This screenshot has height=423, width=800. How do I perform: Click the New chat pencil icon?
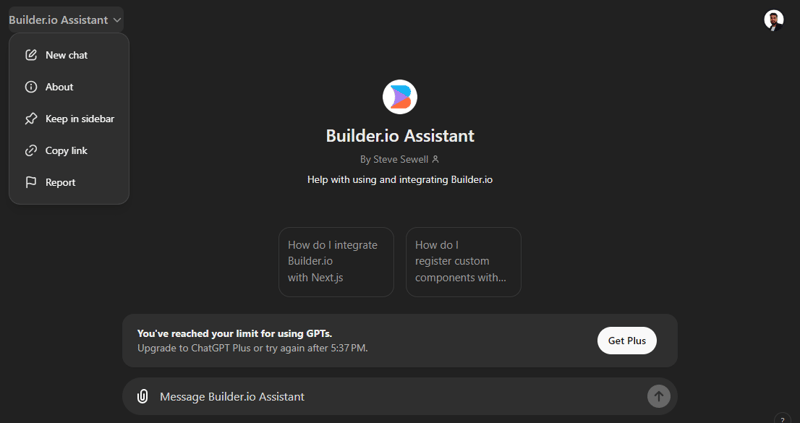[31, 55]
